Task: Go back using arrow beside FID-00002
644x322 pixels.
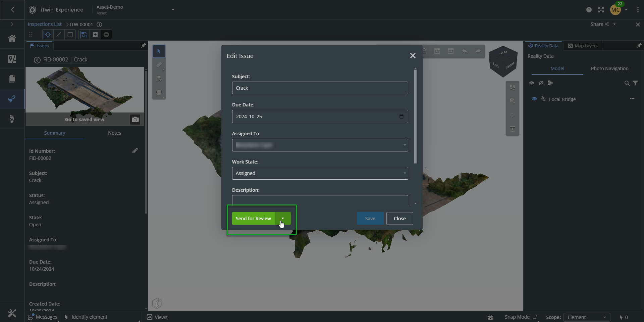Action: click(x=37, y=60)
